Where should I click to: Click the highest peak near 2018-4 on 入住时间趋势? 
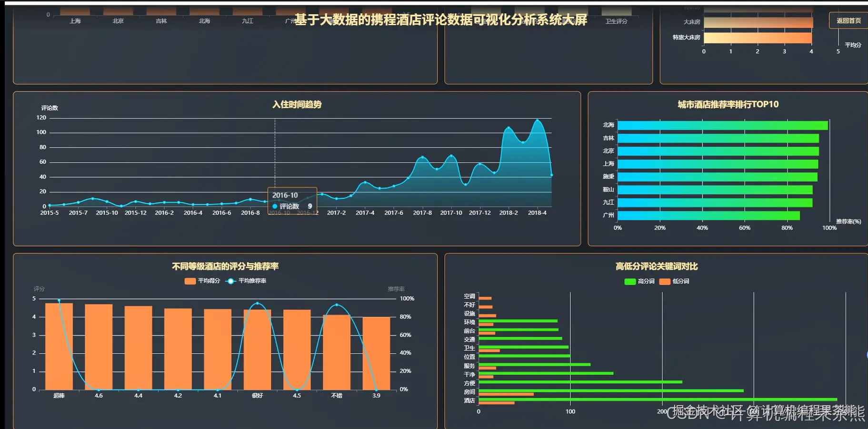(538, 120)
